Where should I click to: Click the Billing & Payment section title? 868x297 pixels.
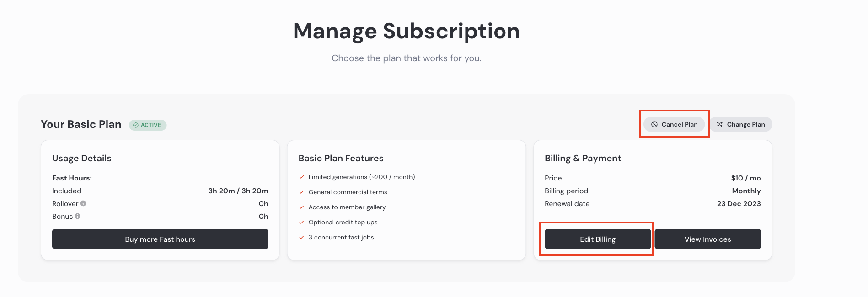tap(583, 158)
